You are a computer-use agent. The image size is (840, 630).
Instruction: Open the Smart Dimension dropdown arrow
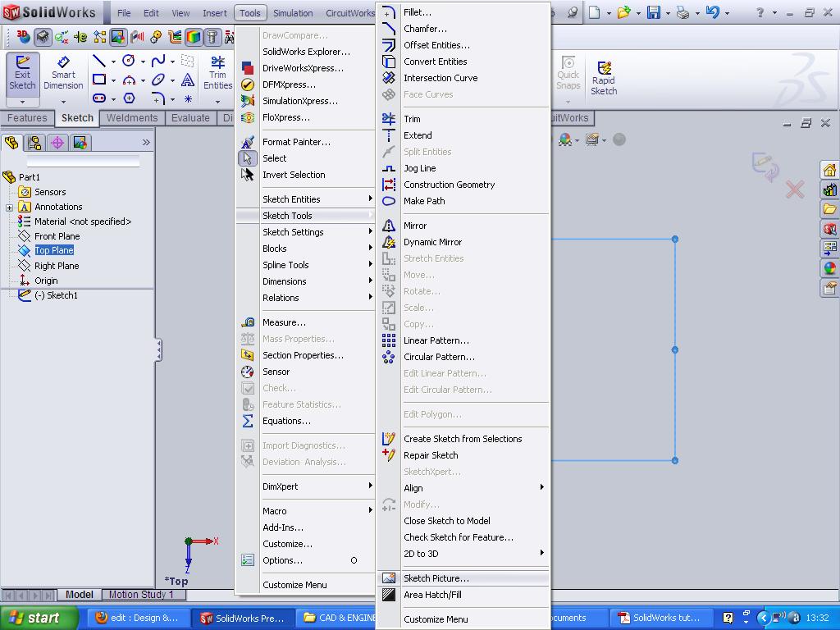pos(63,101)
